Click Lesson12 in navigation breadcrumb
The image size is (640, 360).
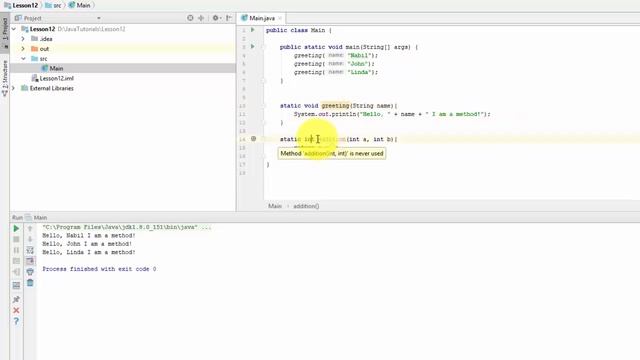pyautogui.click(x=21, y=5)
